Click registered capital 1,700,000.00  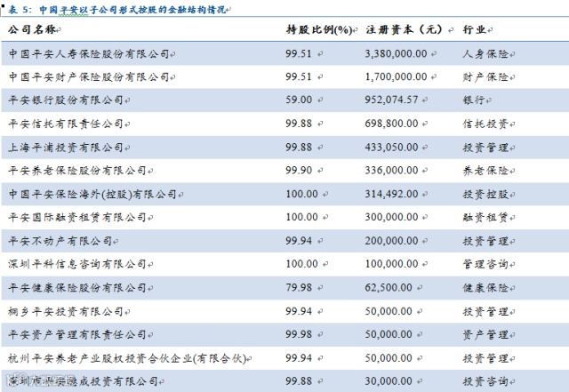(397, 76)
